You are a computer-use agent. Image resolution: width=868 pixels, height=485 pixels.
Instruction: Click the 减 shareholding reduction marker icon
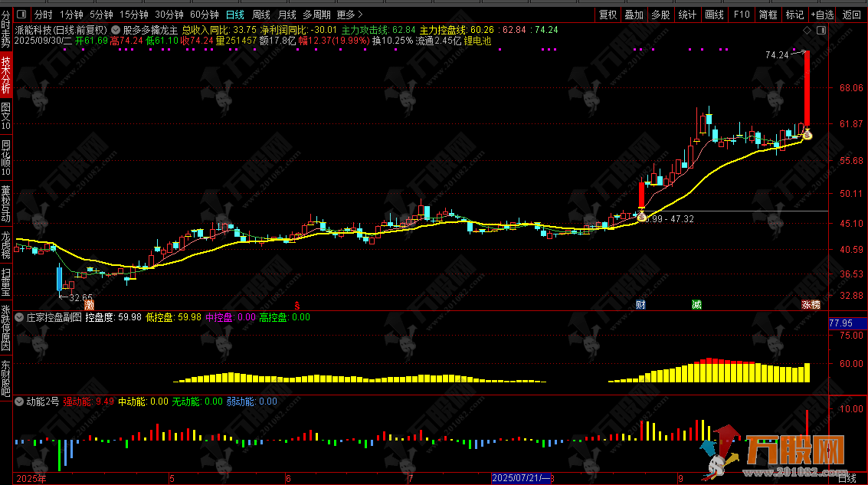click(696, 304)
